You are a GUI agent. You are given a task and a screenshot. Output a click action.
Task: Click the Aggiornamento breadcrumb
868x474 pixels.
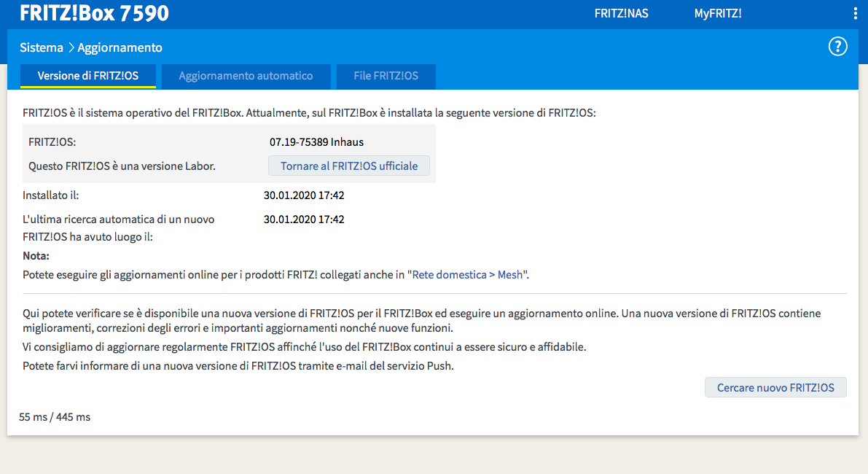pos(120,47)
